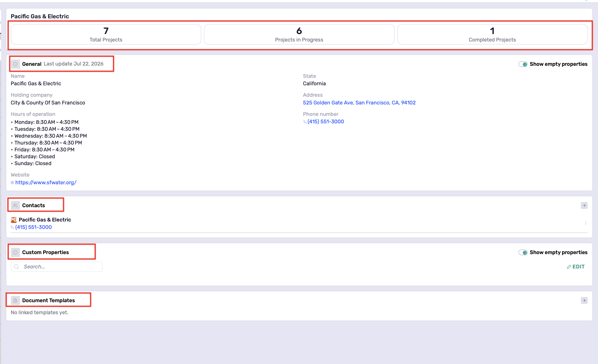Viewport: 598px width, 364px height.
Task: Click the phone icon in Contacts entry
Action: pos(12,227)
